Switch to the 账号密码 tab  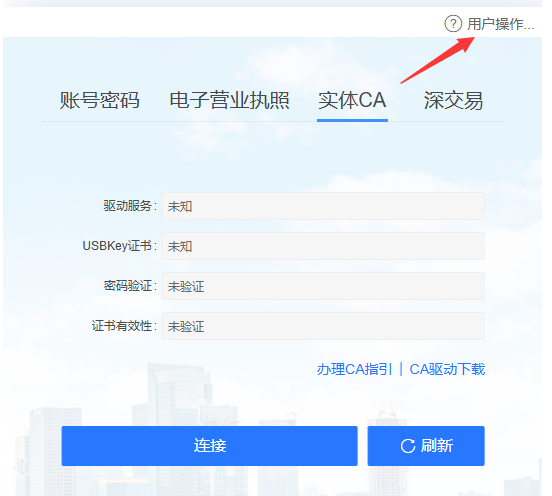pyautogui.click(x=100, y=100)
